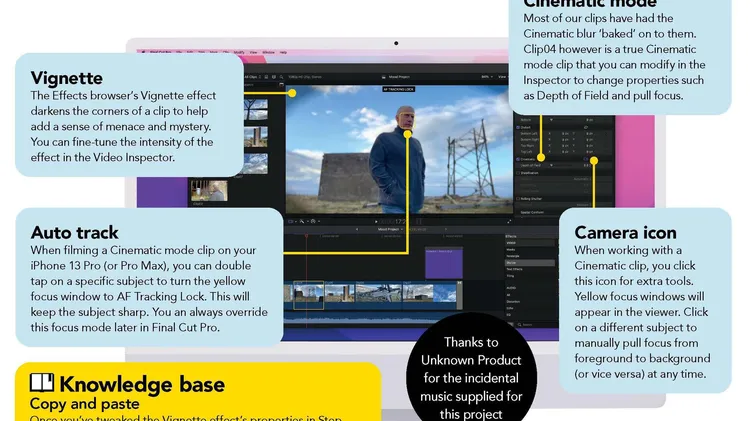The image size is (750, 421).
Task: Select Text Effects in the Effects browser
Action: point(514,269)
